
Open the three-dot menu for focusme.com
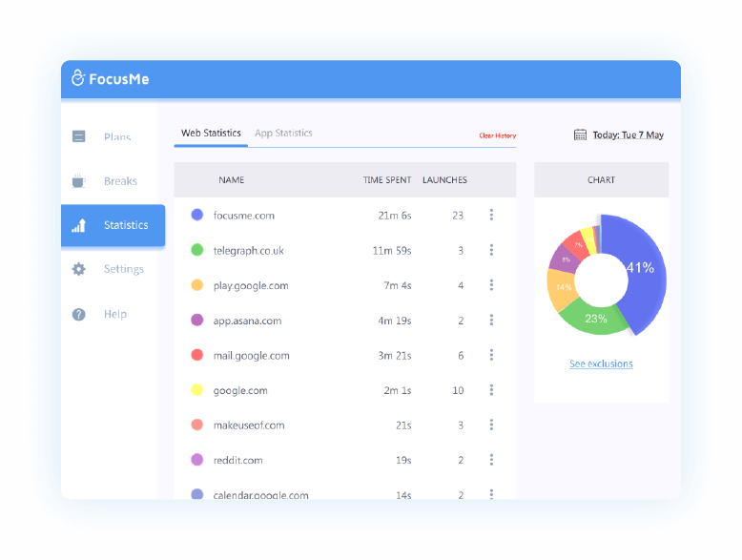(x=491, y=216)
